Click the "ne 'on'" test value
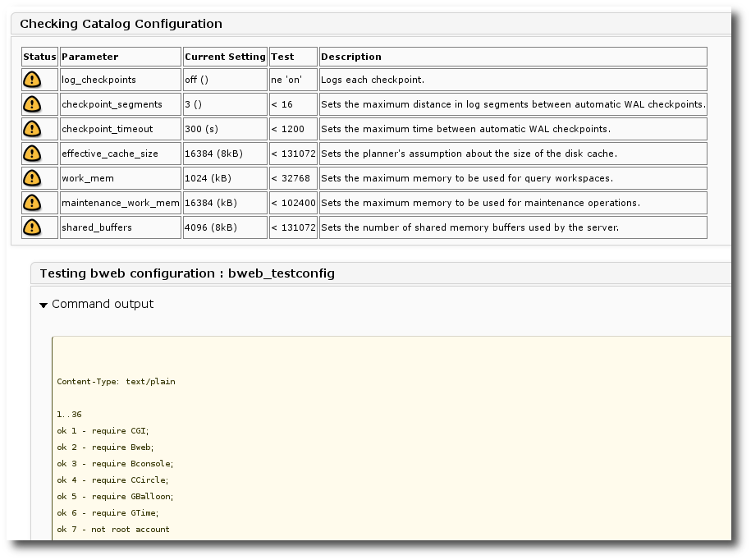Viewport: 751px width, 560px height. pos(286,80)
